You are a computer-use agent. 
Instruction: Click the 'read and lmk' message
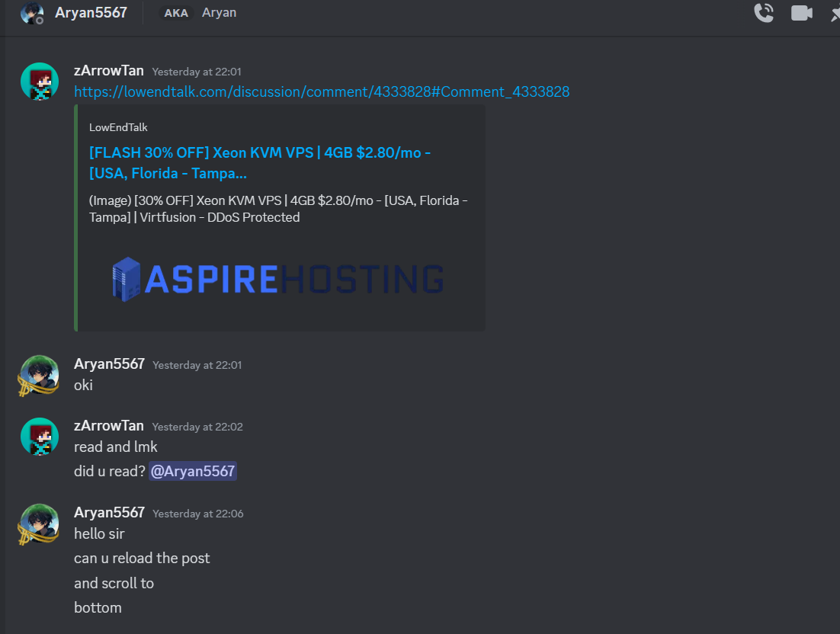pos(116,447)
